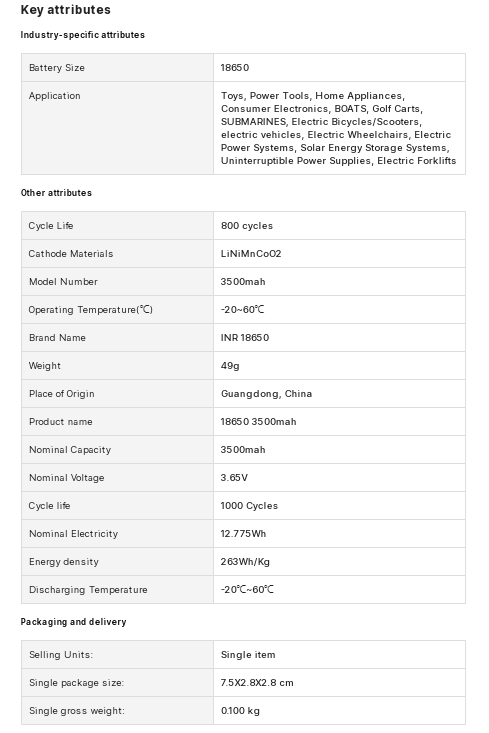489x733 pixels.
Task: Click the Key attributes heading
Action: (x=65, y=10)
